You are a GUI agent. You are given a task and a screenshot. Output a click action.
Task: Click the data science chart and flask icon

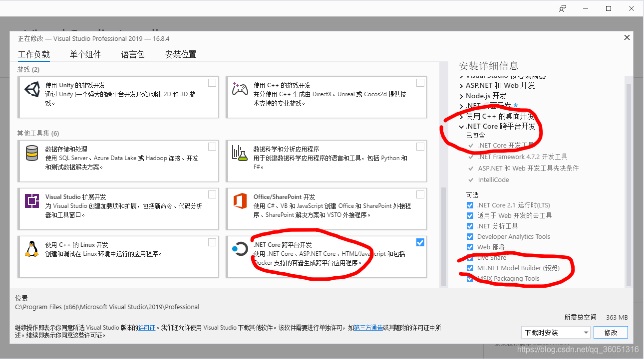click(x=240, y=154)
